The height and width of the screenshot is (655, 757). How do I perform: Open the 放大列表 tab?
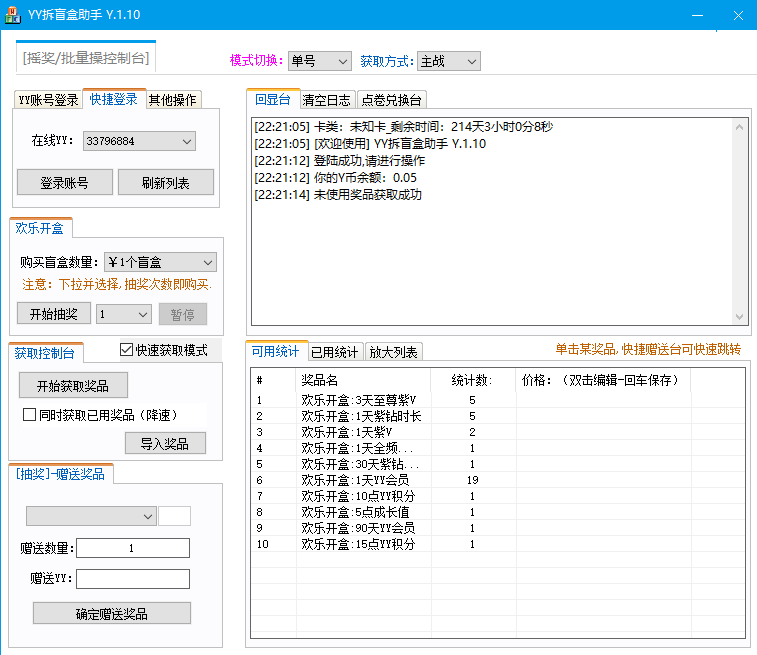point(393,352)
